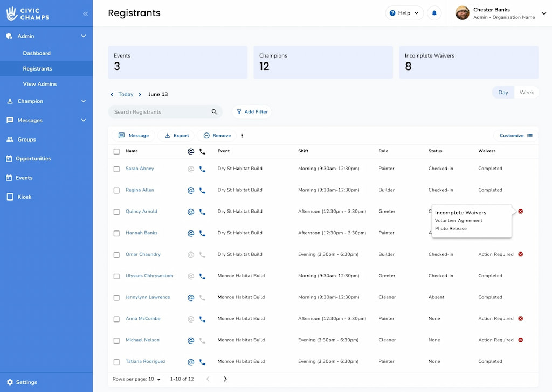Open the Groups section in the sidebar
552x392 pixels.
(27, 139)
